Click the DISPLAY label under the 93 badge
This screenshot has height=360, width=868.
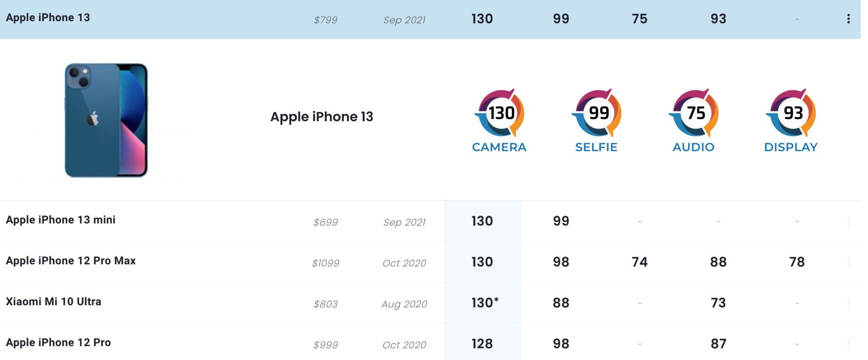[x=791, y=147]
